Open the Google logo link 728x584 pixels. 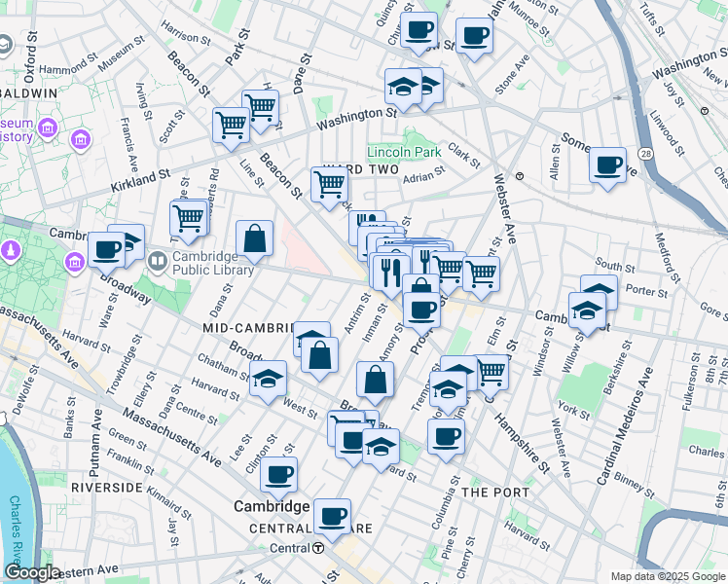click(31, 572)
